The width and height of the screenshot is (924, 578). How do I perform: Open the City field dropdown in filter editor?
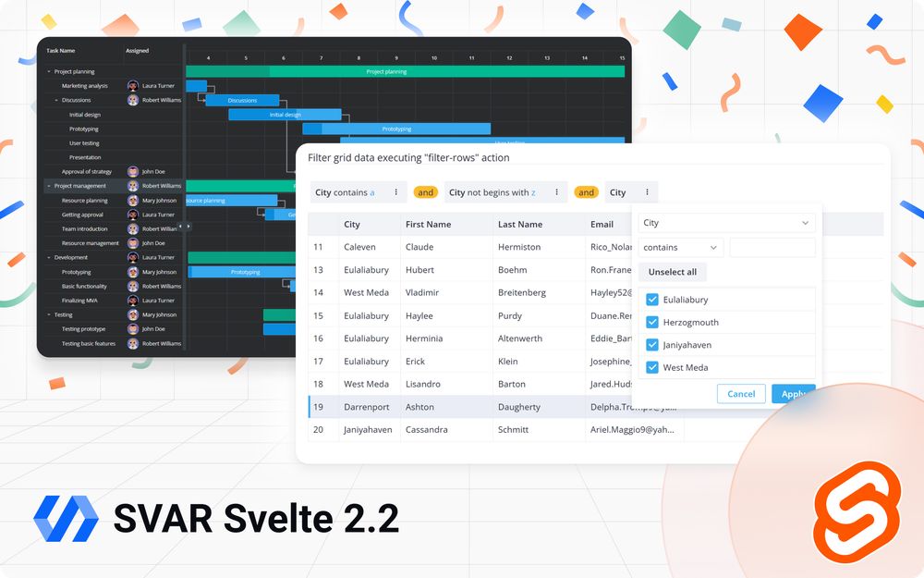click(726, 223)
